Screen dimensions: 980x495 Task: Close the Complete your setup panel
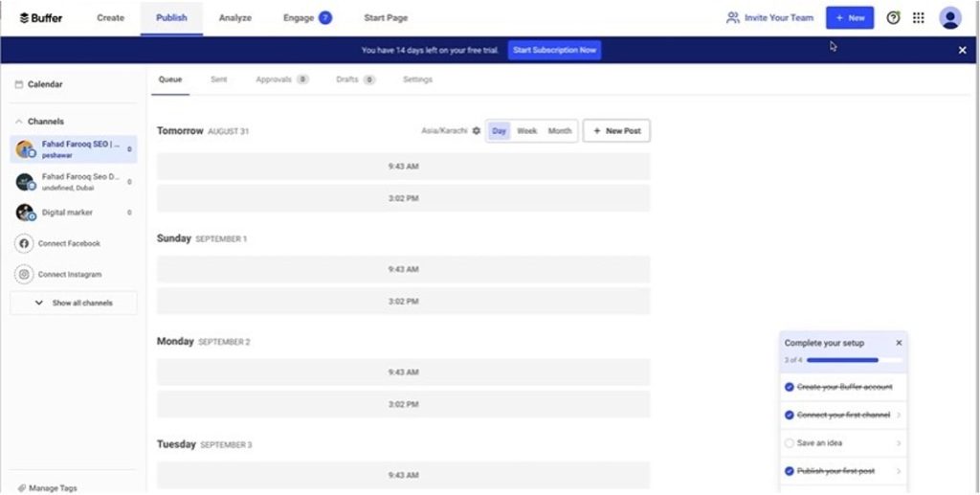coord(899,343)
